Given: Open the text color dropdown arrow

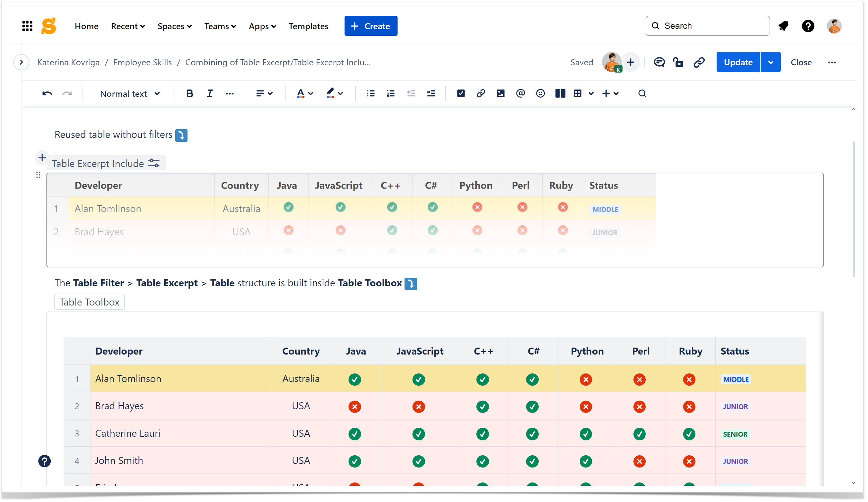Looking at the screenshot, I should [x=311, y=94].
